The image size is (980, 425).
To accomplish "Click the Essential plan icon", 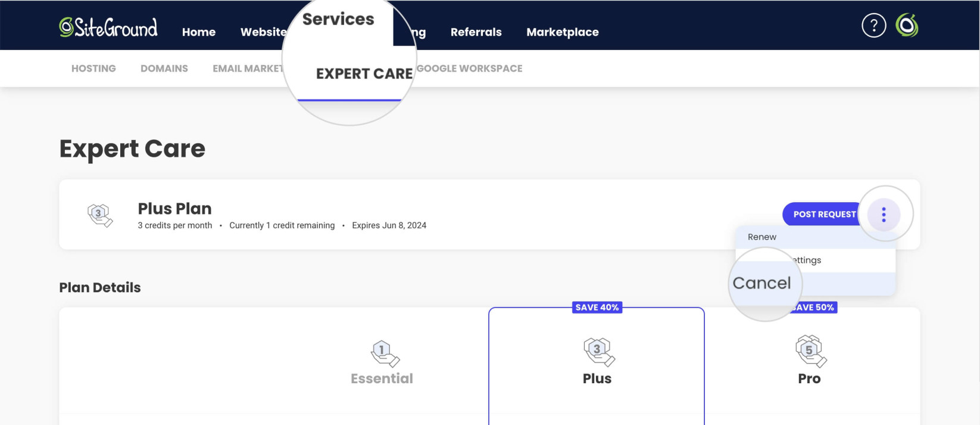I will (x=385, y=353).
